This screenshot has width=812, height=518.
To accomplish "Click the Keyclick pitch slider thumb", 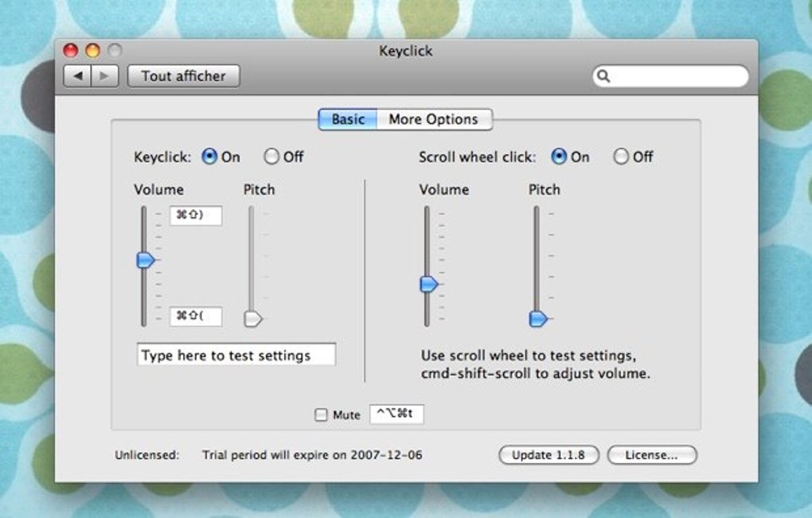I will (x=252, y=319).
